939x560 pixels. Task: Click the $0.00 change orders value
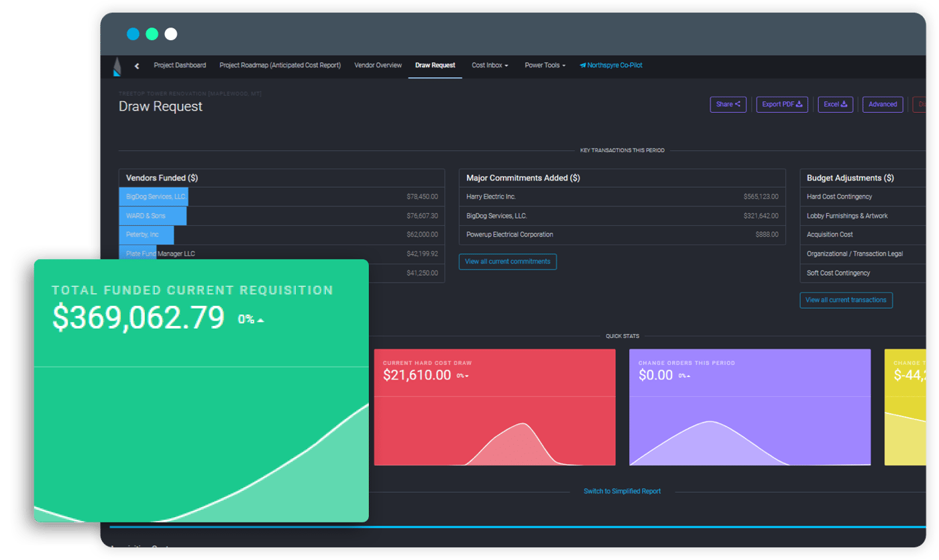[655, 375]
